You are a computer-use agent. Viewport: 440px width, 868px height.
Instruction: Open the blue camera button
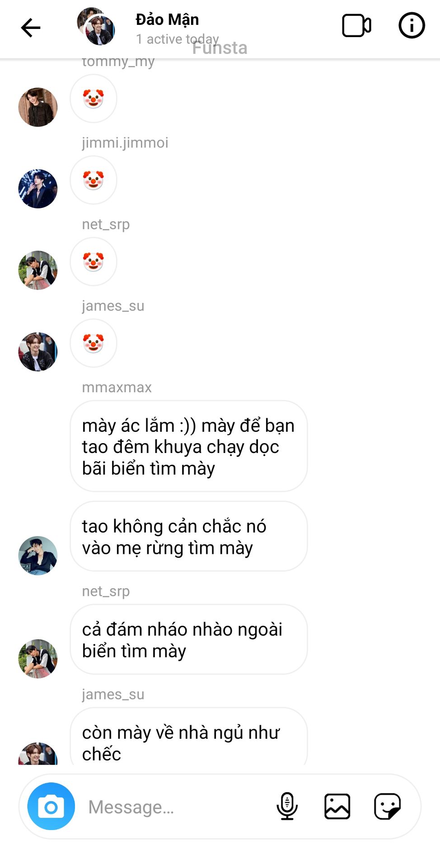pos(51,806)
